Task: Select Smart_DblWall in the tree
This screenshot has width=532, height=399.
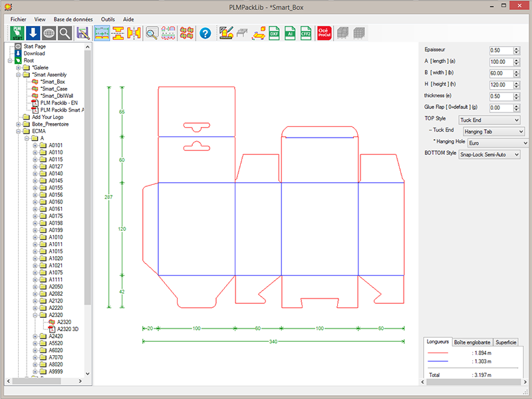Action: pyautogui.click(x=57, y=96)
